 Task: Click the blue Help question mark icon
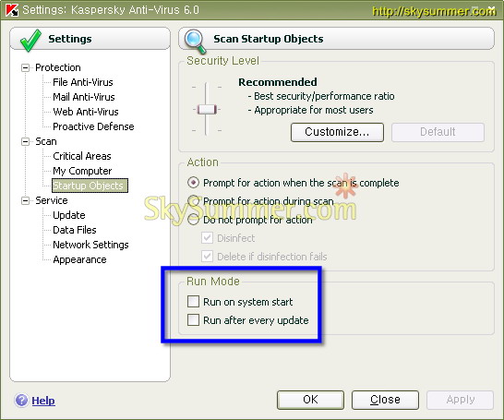point(21,401)
